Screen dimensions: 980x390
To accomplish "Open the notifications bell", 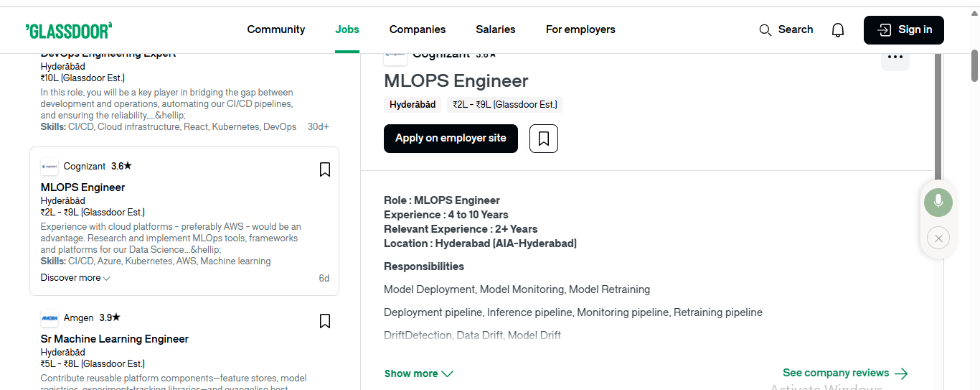I will (838, 29).
